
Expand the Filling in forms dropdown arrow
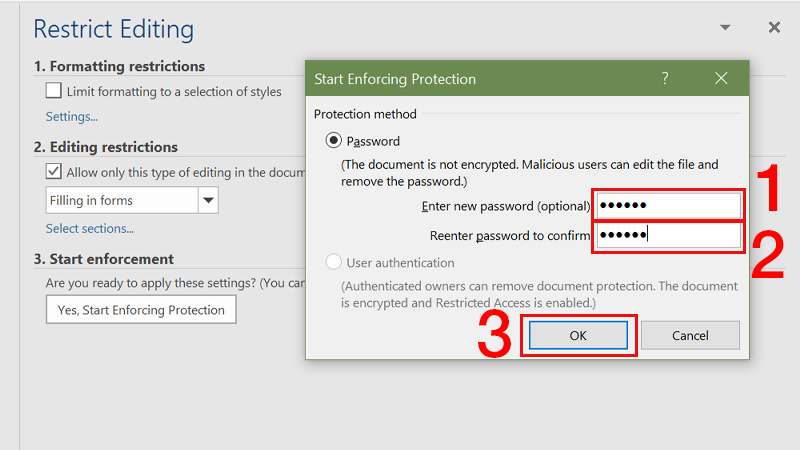[208, 200]
